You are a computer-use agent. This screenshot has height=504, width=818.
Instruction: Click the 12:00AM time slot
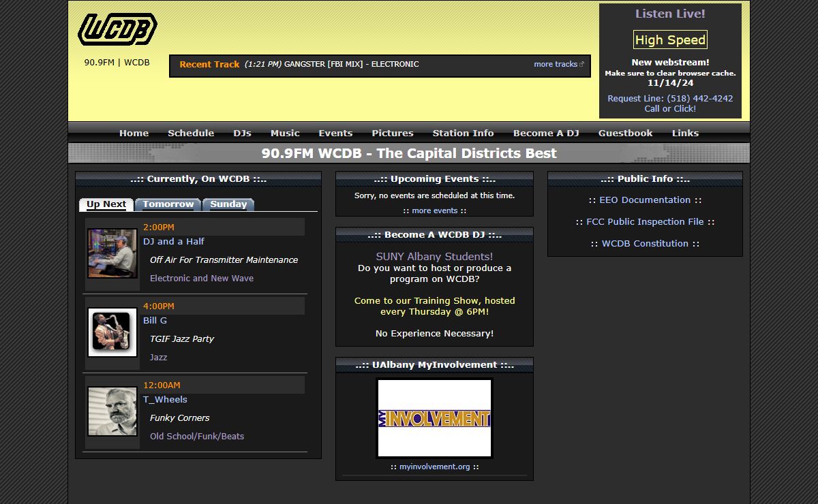[162, 385]
